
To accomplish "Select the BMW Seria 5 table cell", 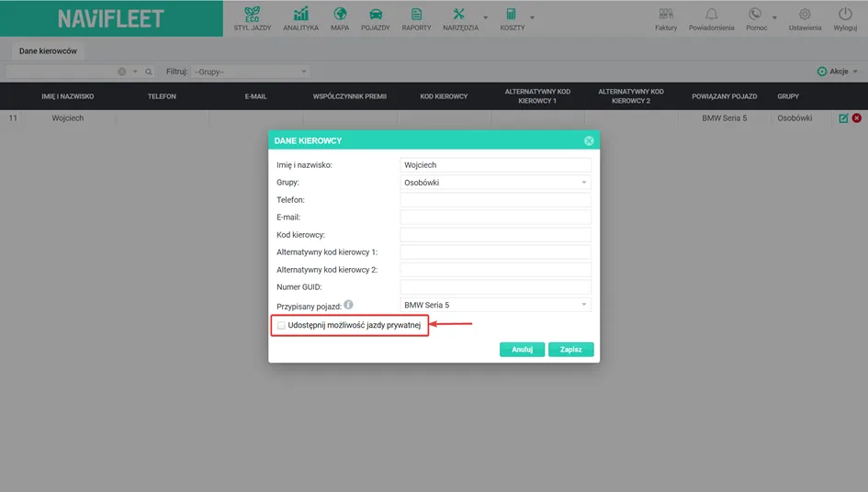I will 724,117.
